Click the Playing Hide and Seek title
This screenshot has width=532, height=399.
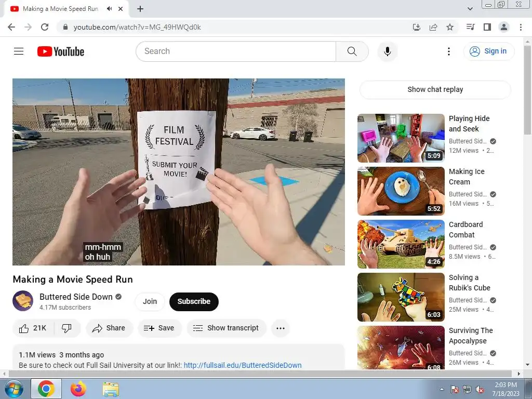469,124
